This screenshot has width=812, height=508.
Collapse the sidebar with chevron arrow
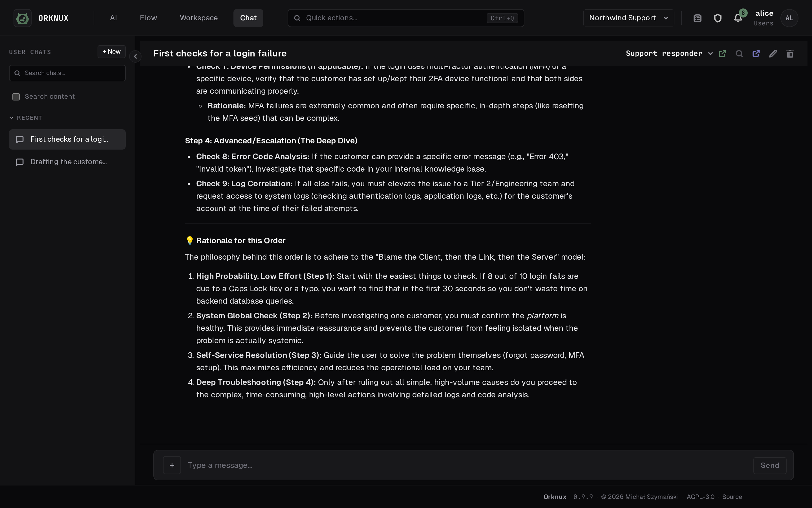tap(135, 56)
